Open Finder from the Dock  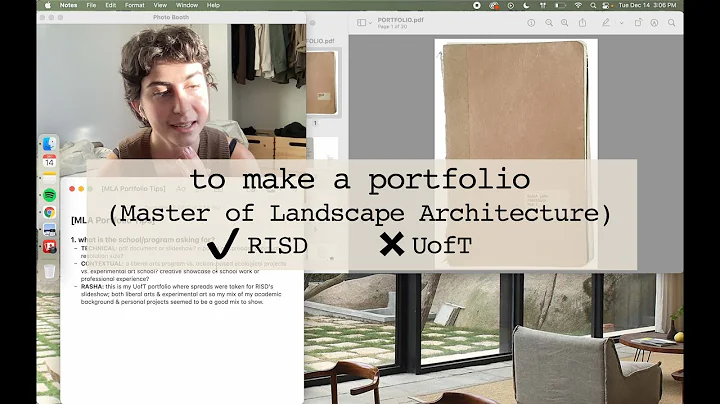tap(49, 144)
